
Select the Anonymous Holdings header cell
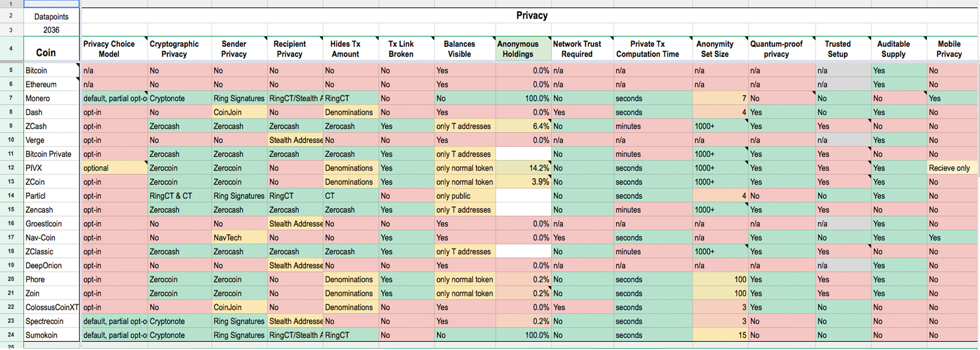tap(523, 49)
